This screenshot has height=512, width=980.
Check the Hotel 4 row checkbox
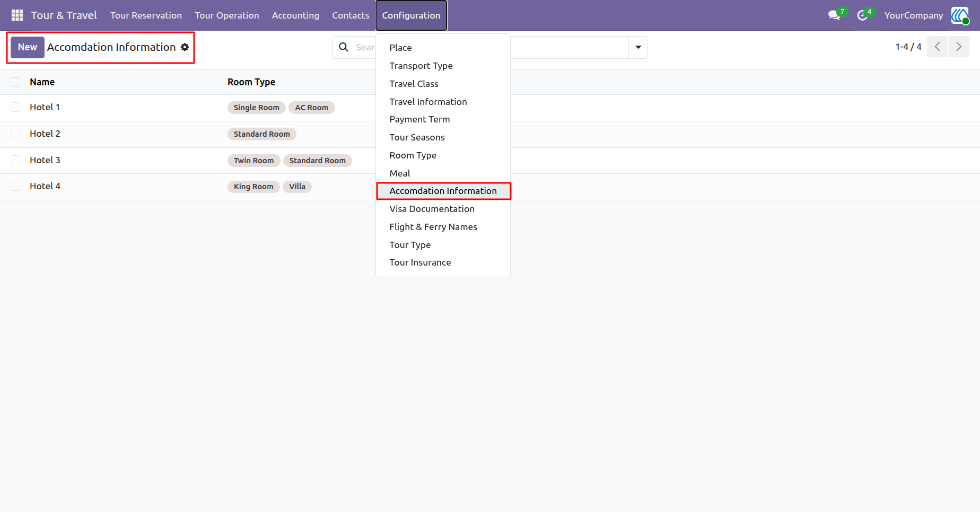(x=15, y=186)
